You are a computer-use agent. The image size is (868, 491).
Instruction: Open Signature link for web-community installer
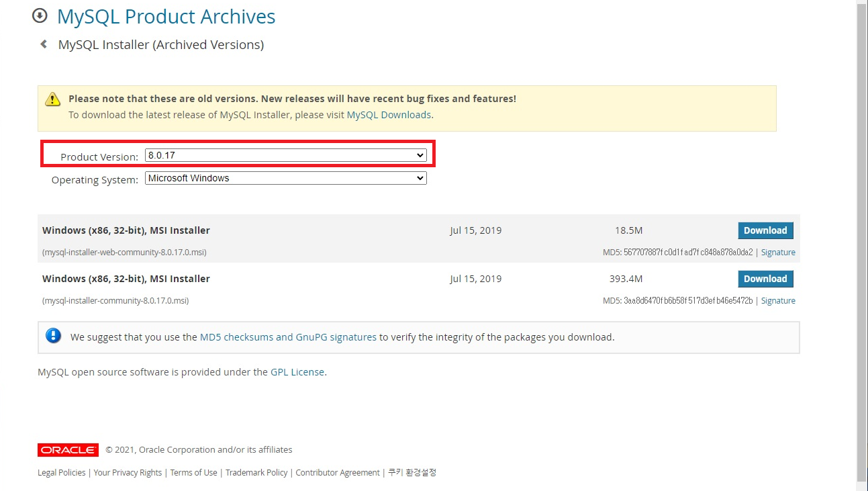(x=778, y=253)
